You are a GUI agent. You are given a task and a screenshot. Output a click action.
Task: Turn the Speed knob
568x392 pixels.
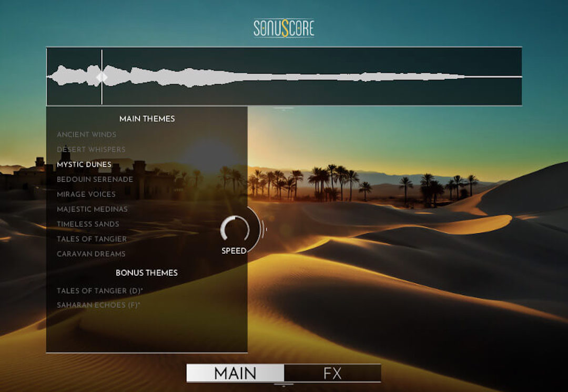[235, 229]
